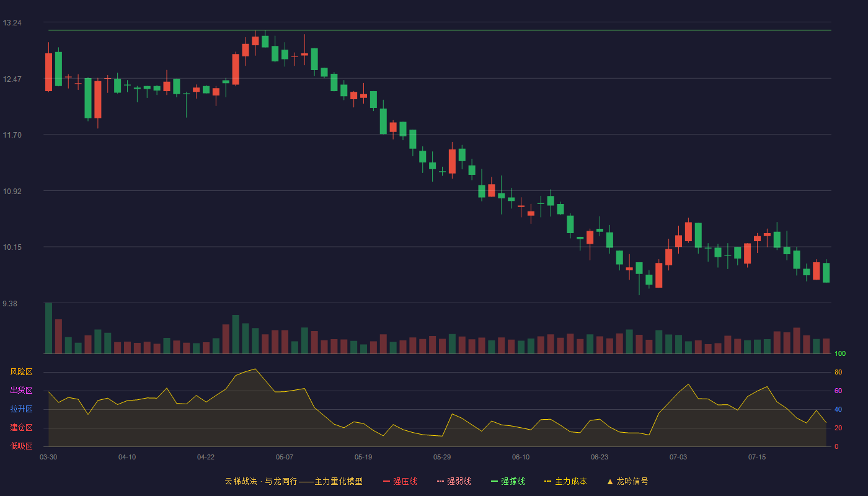868x496 pixels.
Task: Click the 07-15 date axis label
Action: (757, 457)
